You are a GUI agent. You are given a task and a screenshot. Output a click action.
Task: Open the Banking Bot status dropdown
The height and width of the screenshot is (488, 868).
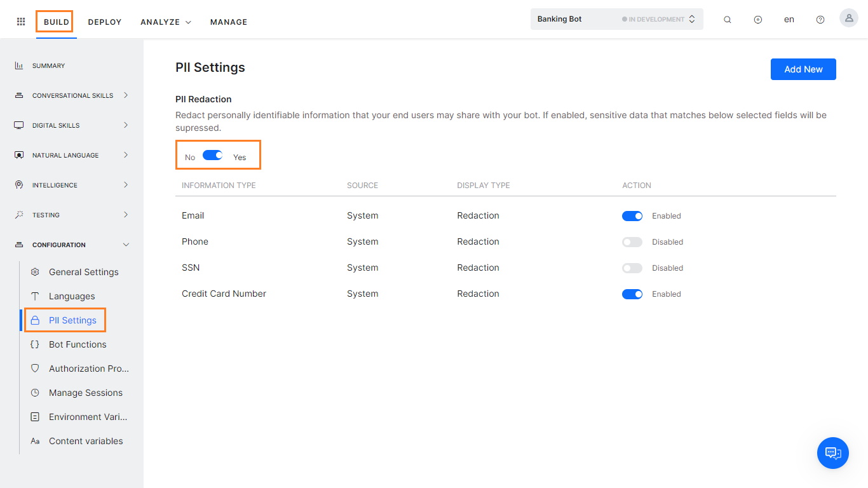tap(692, 18)
